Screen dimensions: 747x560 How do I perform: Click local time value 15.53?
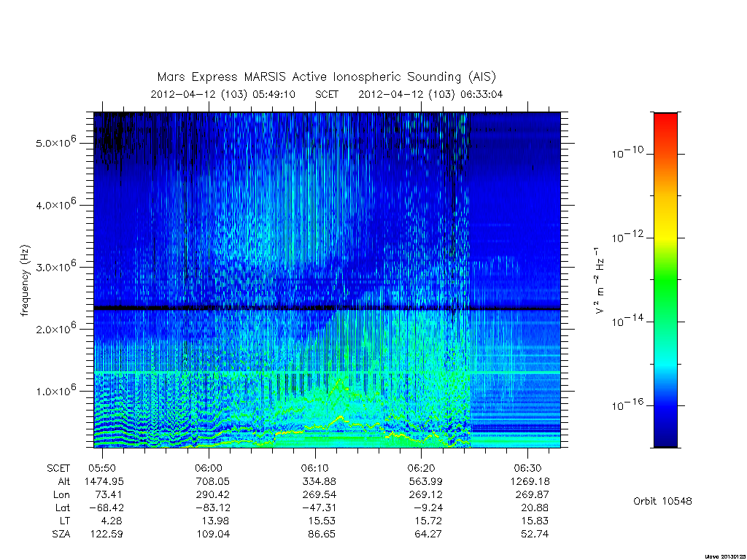click(x=322, y=521)
